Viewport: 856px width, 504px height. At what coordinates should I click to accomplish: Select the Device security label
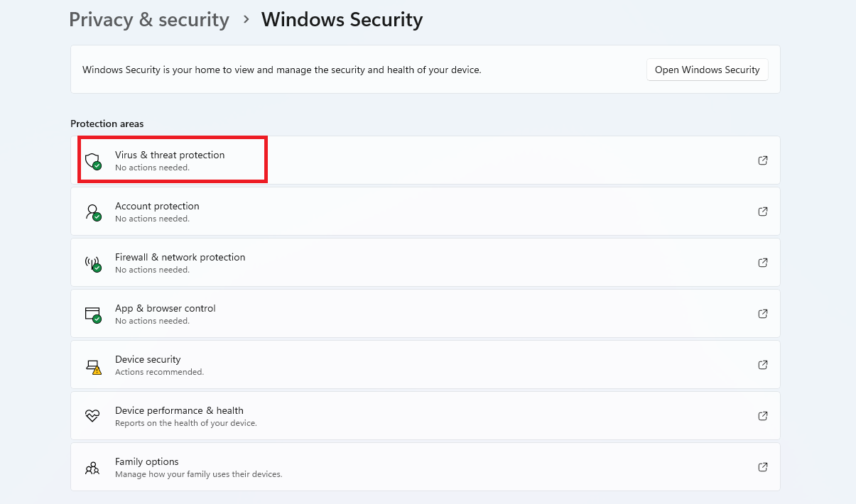tap(148, 359)
